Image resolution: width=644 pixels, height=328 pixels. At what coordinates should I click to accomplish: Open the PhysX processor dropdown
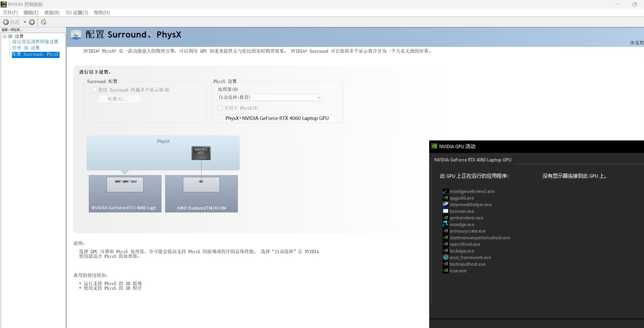tap(270, 97)
